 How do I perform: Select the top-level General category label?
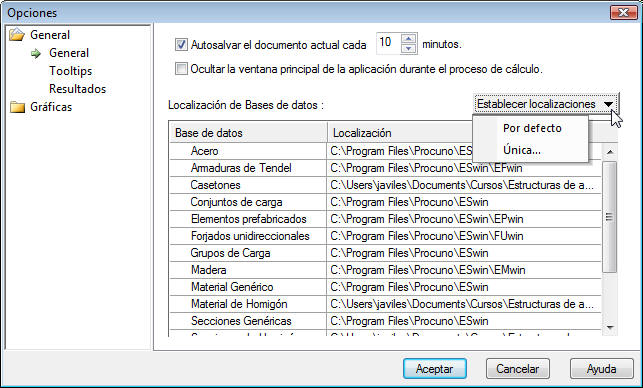[x=50, y=35]
